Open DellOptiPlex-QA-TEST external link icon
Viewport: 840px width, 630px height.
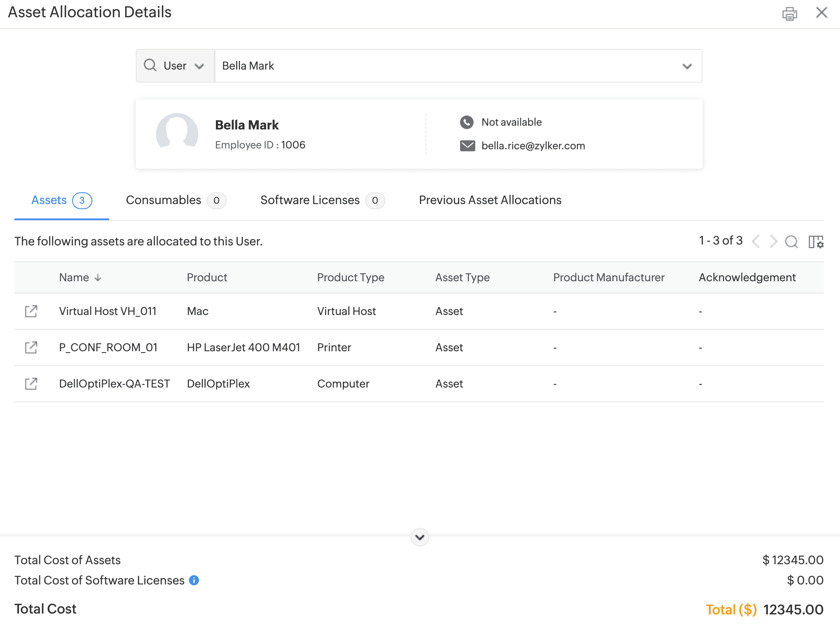31,384
